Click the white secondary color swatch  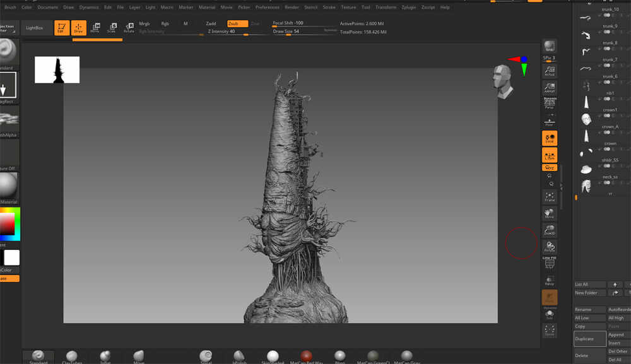coord(11,257)
